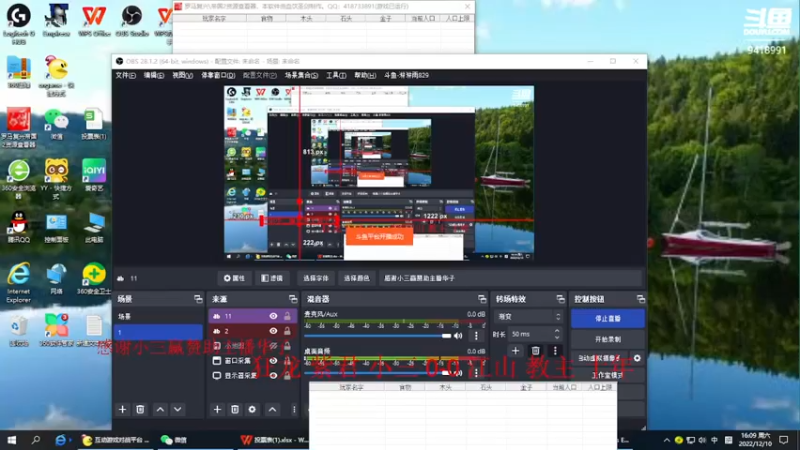Screen dimensions: 800x450
Task: Delete the selected scene with trash icon
Action: pyautogui.click(x=140, y=409)
